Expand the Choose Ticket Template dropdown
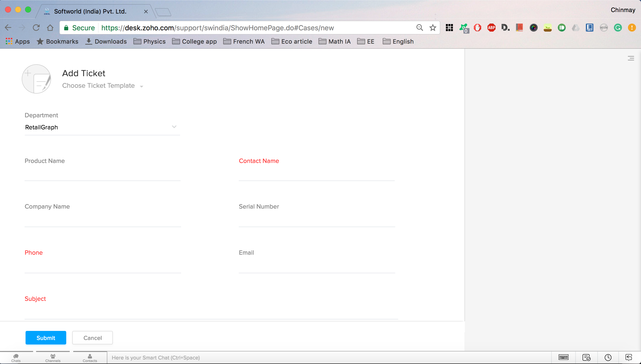This screenshot has height=364, width=641. coord(103,86)
